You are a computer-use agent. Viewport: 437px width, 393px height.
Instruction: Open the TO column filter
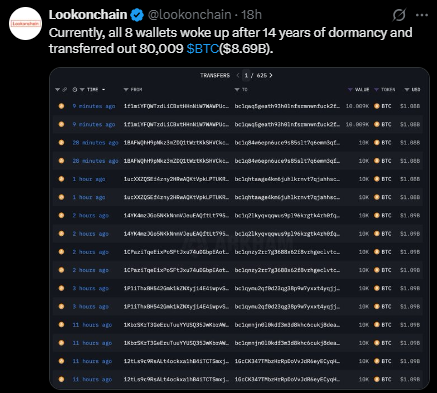(x=237, y=89)
